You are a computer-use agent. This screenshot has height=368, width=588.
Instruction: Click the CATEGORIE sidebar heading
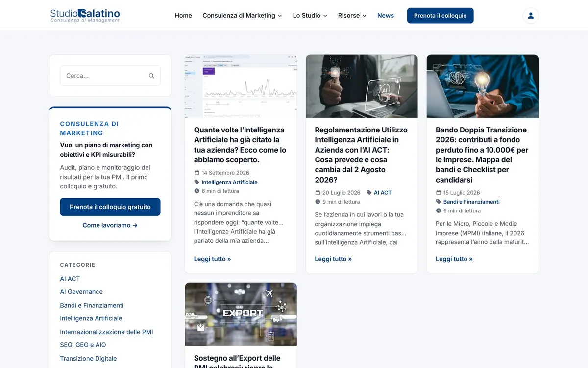point(77,265)
